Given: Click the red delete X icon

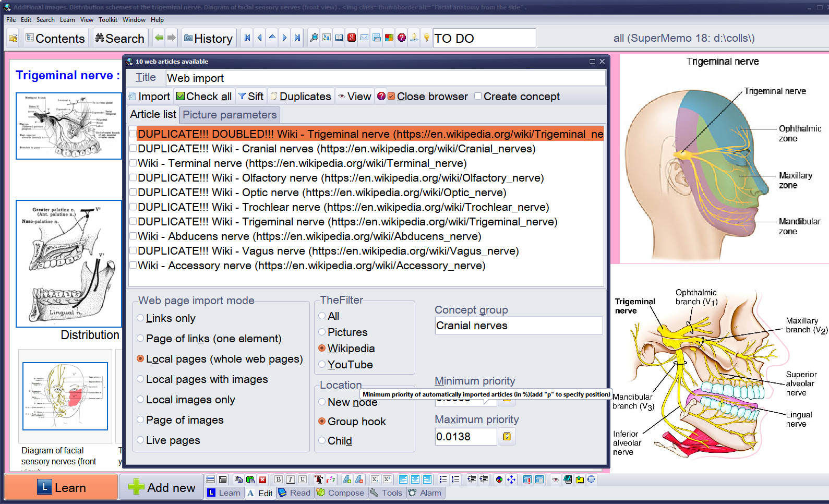Looking at the screenshot, I should coord(262,479).
